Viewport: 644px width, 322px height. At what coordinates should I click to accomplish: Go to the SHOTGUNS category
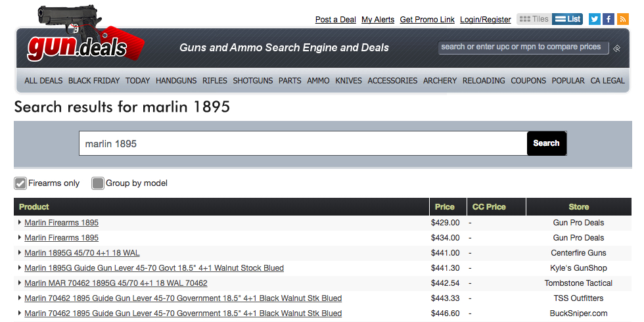pyautogui.click(x=253, y=80)
